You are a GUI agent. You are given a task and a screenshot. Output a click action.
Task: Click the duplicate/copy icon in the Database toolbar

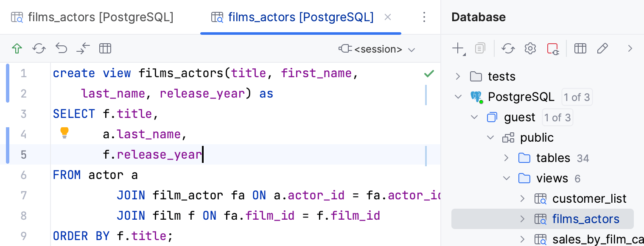[480, 48]
